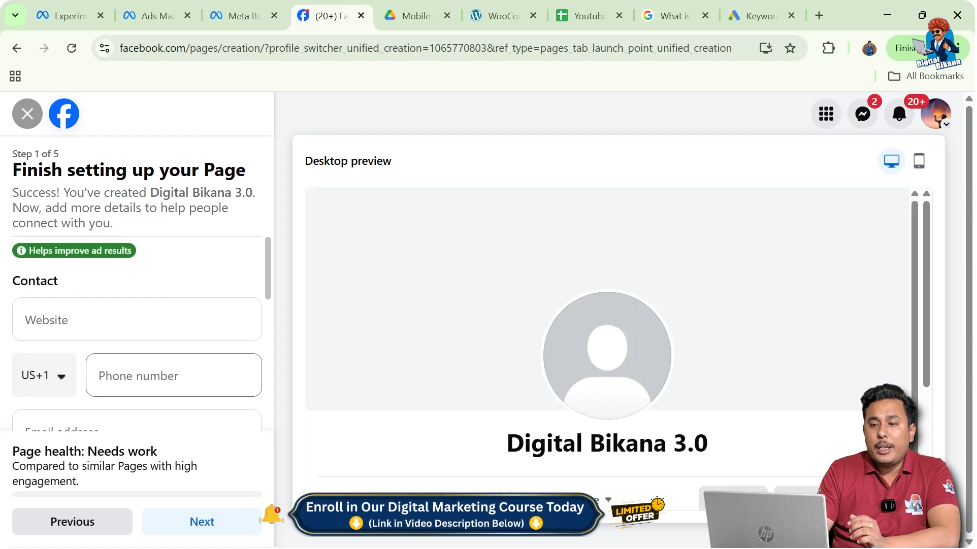
Task: Click the Previous button
Action: [72, 522]
